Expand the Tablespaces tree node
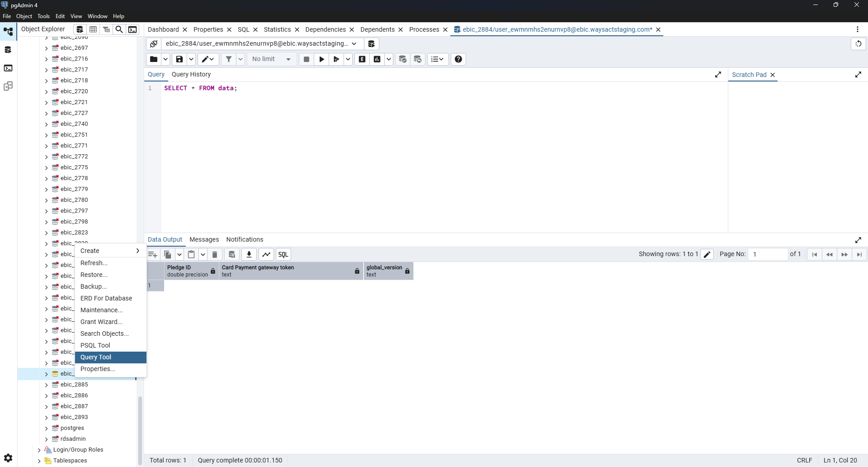The image size is (868, 467). click(x=39, y=461)
